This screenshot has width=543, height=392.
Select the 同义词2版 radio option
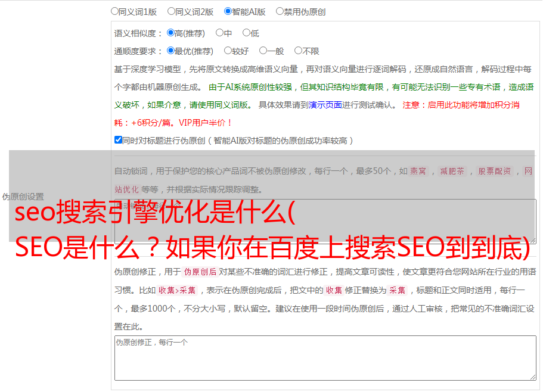click(171, 11)
